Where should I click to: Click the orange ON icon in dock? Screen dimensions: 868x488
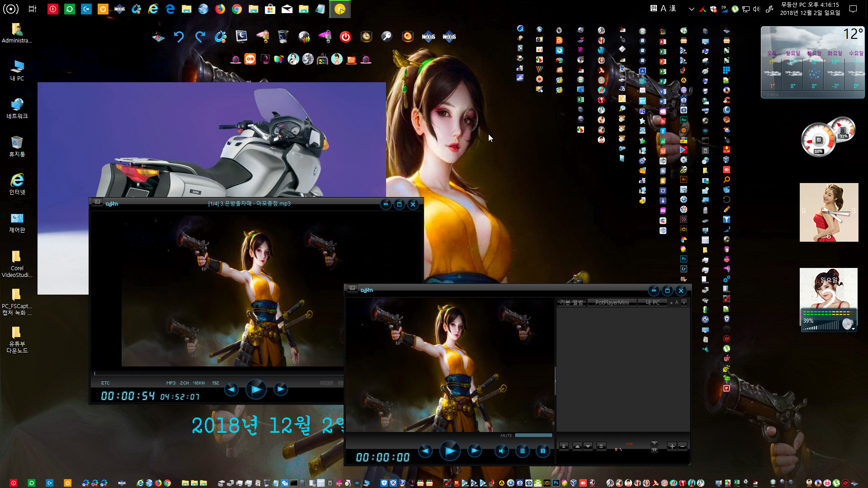click(x=250, y=59)
